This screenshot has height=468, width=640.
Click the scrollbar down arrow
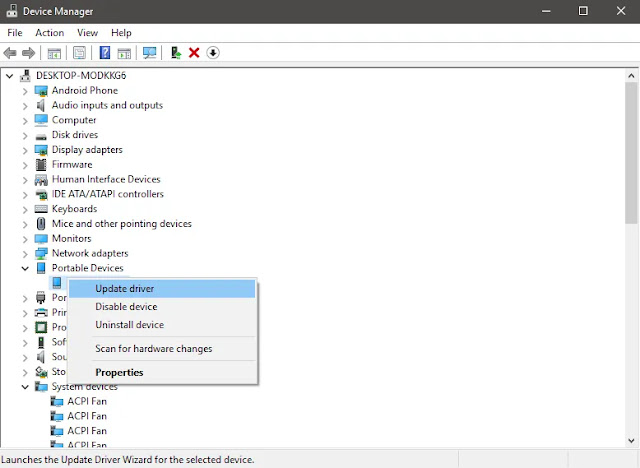631,441
